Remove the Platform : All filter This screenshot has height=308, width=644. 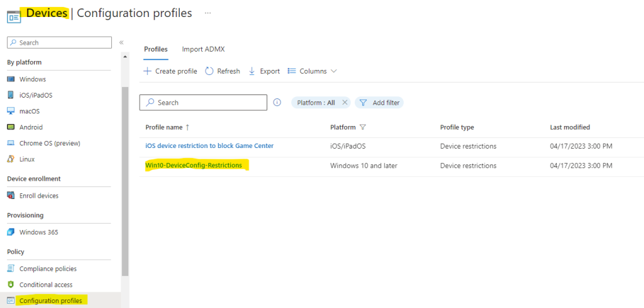pyautogui.click(x=345, y=103)
